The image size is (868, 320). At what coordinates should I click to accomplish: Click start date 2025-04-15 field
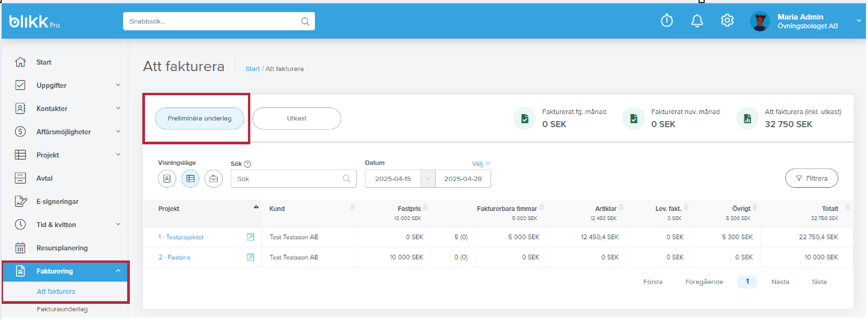point(393,179)
